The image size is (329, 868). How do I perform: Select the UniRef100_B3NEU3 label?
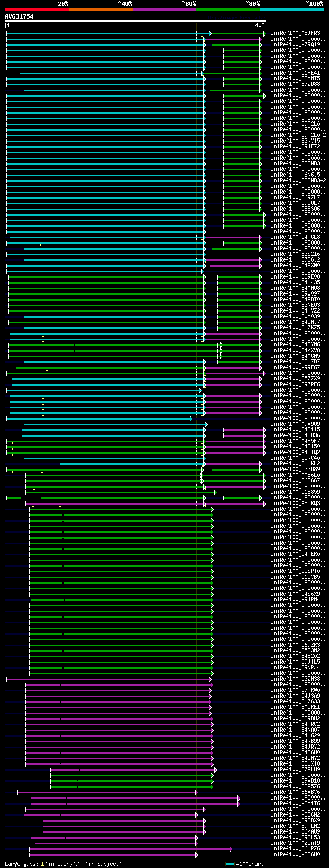295,305
